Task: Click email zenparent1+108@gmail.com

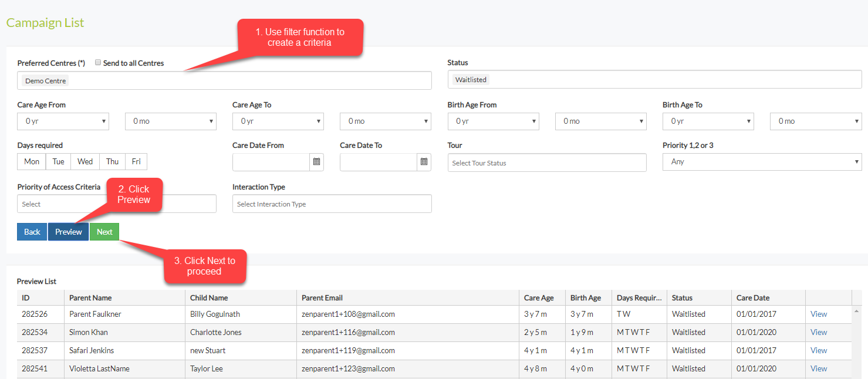Action: pos(348,314)
